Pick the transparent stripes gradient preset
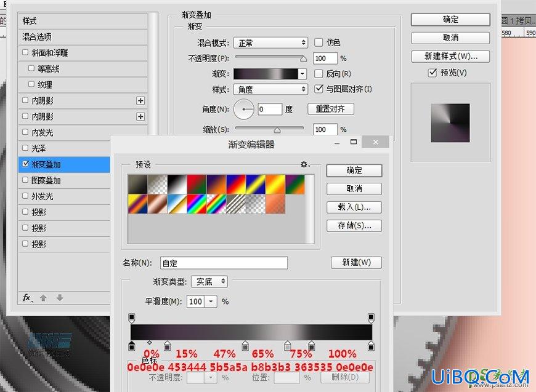536x392 pixels. click(236, 204)
